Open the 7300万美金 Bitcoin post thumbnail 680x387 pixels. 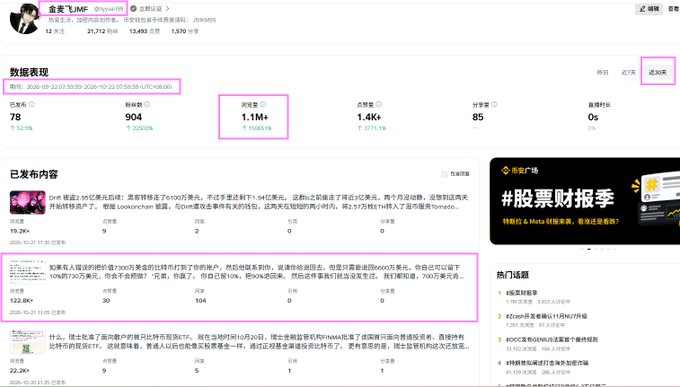[x=28, y=272]
